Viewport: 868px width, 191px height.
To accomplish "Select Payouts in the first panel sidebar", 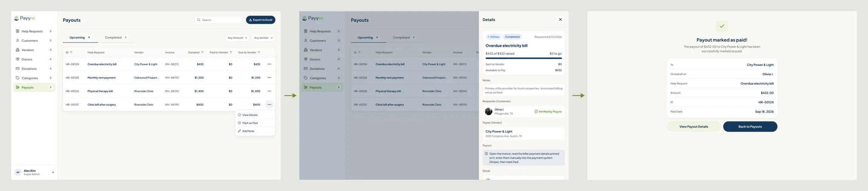I will click(x=34, y=87).
